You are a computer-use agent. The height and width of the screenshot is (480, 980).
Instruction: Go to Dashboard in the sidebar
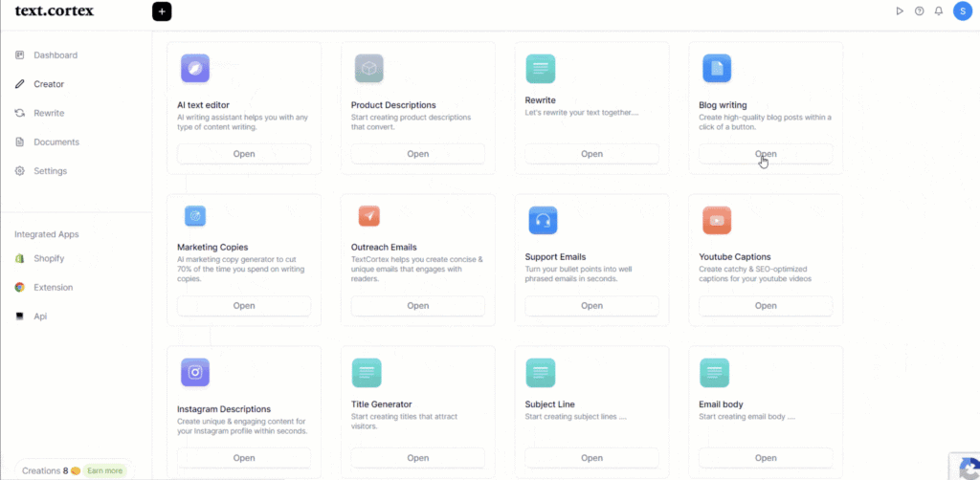coord(55,55)
